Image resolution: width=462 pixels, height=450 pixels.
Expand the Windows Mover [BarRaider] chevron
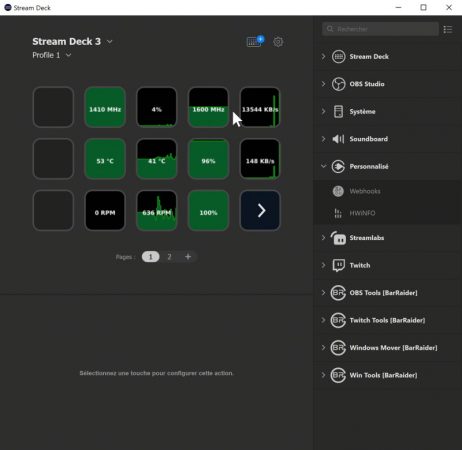click(323, 348)
